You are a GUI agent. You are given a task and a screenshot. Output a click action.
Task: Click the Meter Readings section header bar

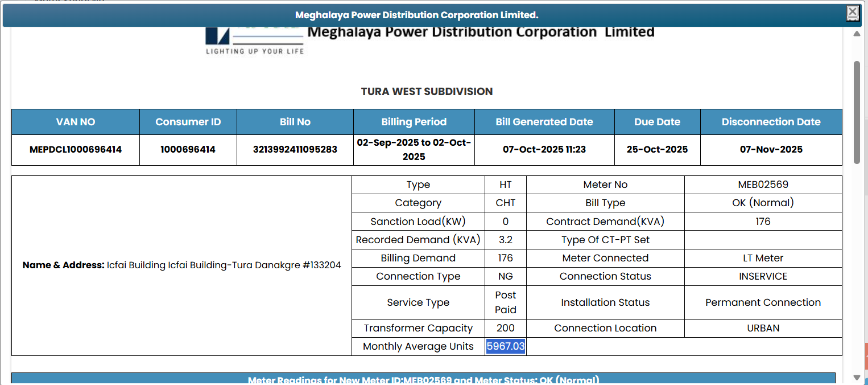coord(423,379)
